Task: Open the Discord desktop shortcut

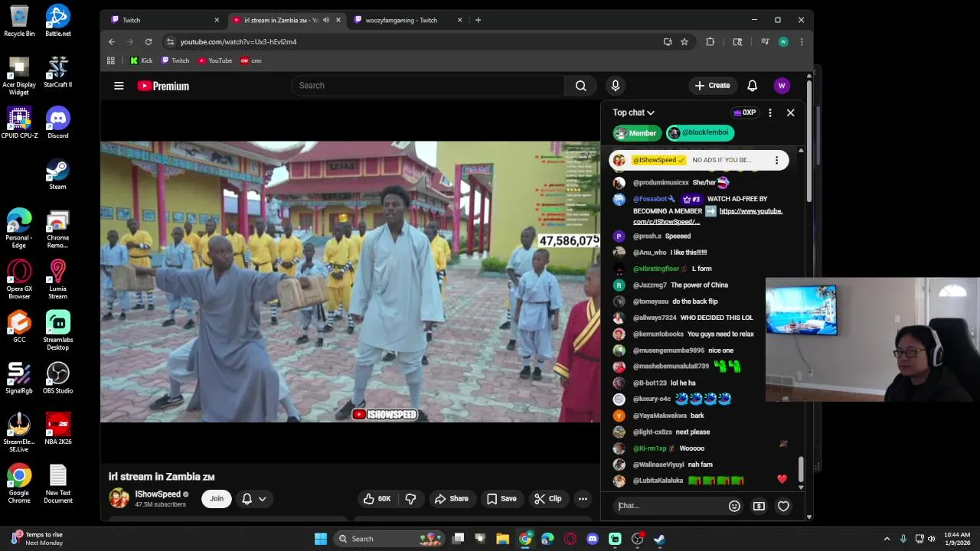Action: tap(58, 122)
